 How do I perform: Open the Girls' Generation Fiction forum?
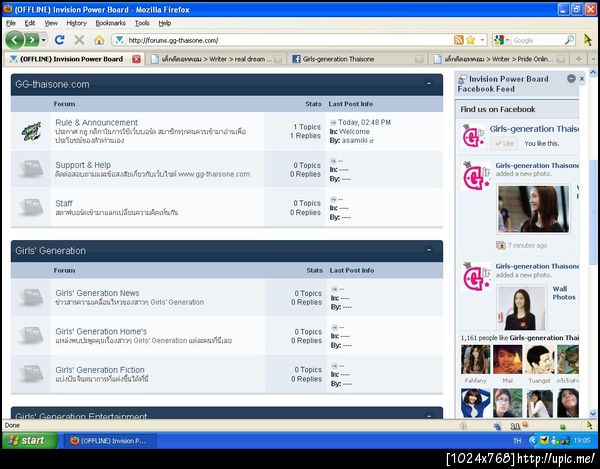point(100,370)
